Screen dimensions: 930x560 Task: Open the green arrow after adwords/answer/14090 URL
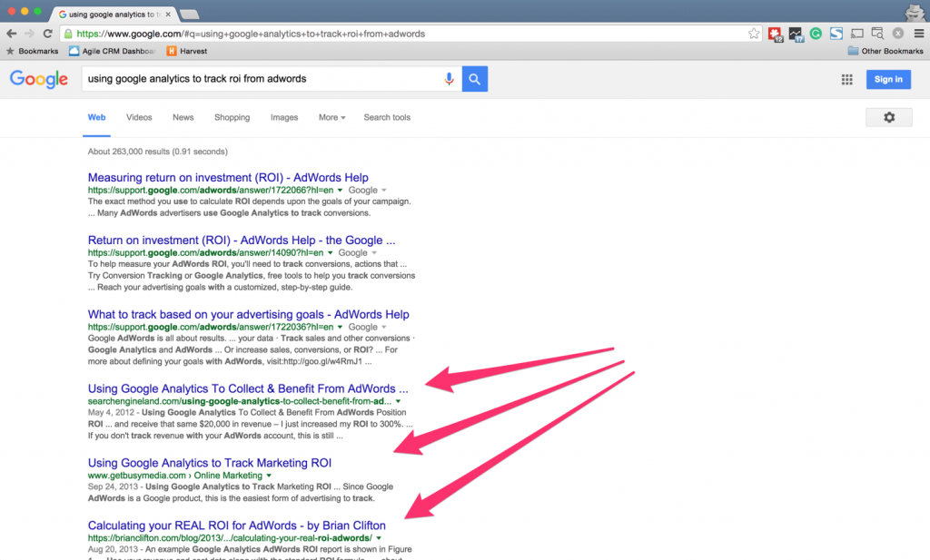(331, 253)
